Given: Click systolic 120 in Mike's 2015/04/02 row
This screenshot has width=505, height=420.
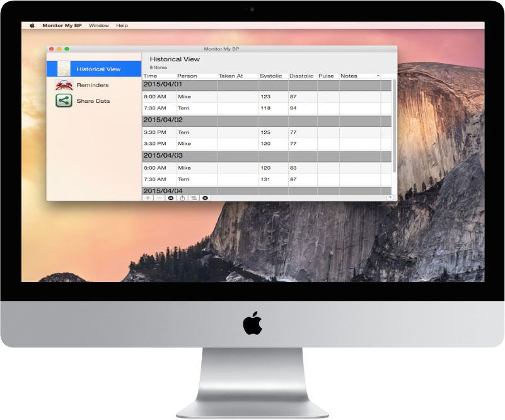Looking at the screenshot, I should (x=265, y=144).
